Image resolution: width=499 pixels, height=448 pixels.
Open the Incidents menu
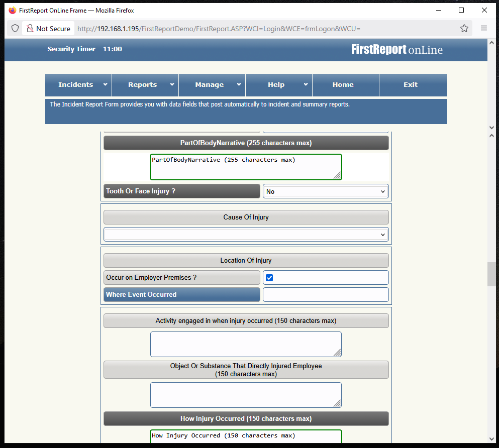(78, 85)
